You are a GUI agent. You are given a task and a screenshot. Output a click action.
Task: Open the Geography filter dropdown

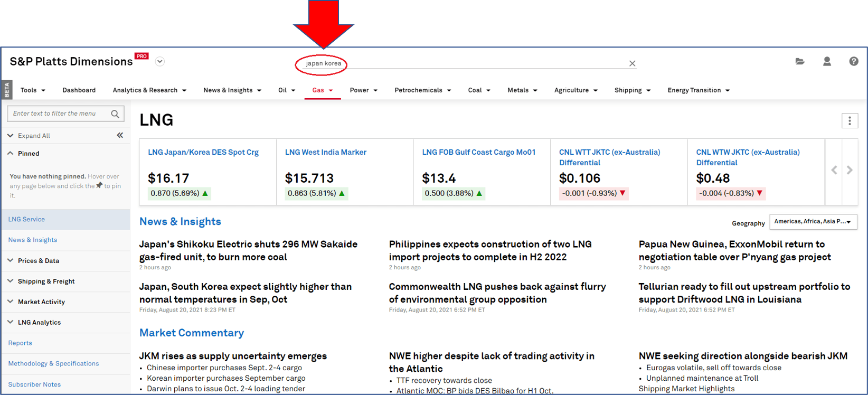pyautogui.click(x=813, y=222)
